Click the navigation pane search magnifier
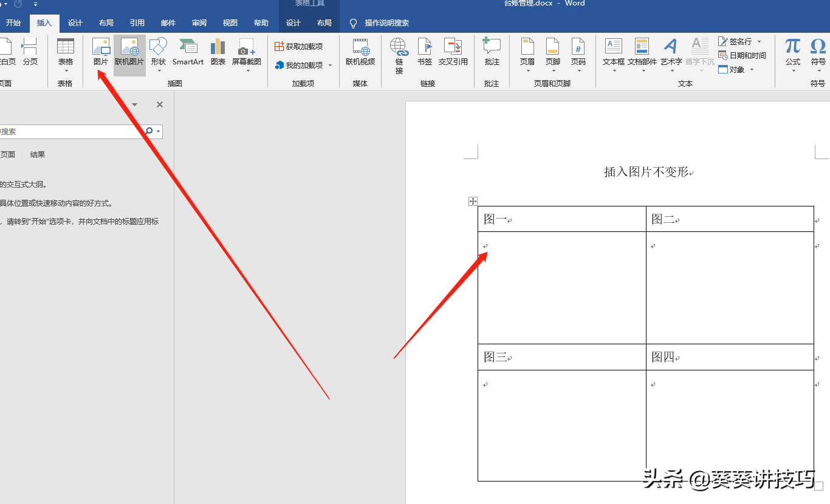Viewport: 830px width, 504px height. (149, 131)
